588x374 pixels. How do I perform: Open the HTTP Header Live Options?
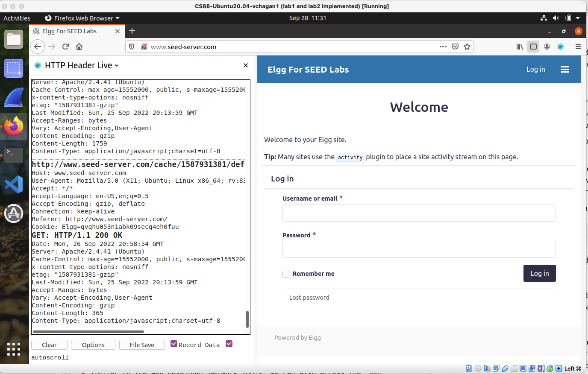93,345
